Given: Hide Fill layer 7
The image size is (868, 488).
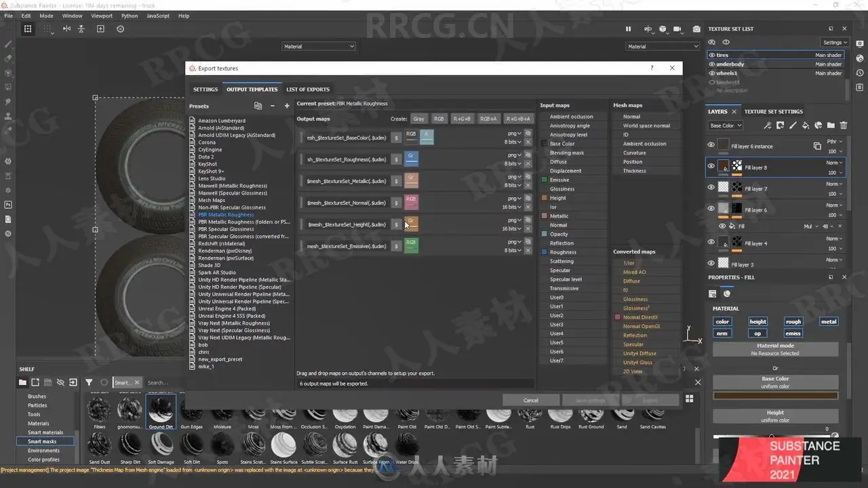Looking at the screenshot, I should (x=711, y=187).
